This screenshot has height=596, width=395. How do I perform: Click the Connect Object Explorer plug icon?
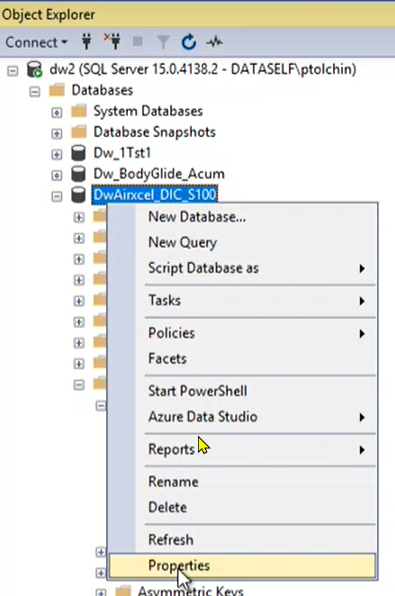click(87, 42)
